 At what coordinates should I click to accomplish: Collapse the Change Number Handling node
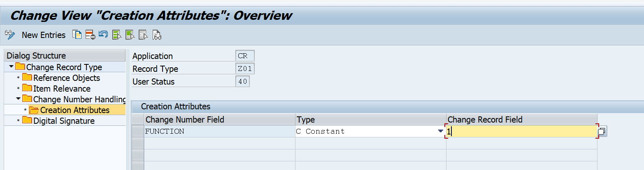18,99
